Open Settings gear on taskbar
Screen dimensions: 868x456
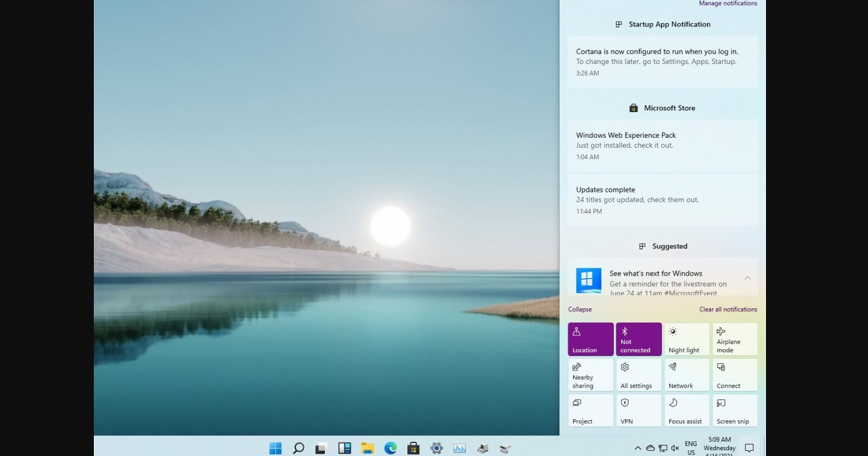click(437, 448)
